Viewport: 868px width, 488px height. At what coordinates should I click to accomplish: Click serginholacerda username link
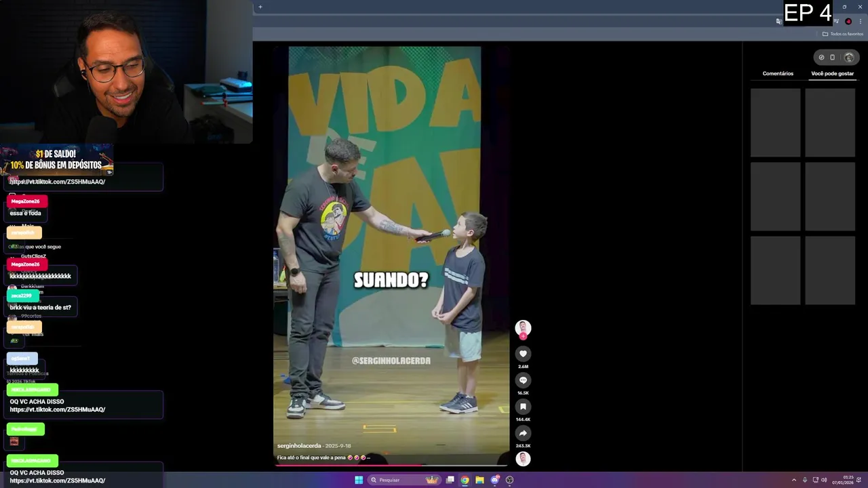point(299,446)
